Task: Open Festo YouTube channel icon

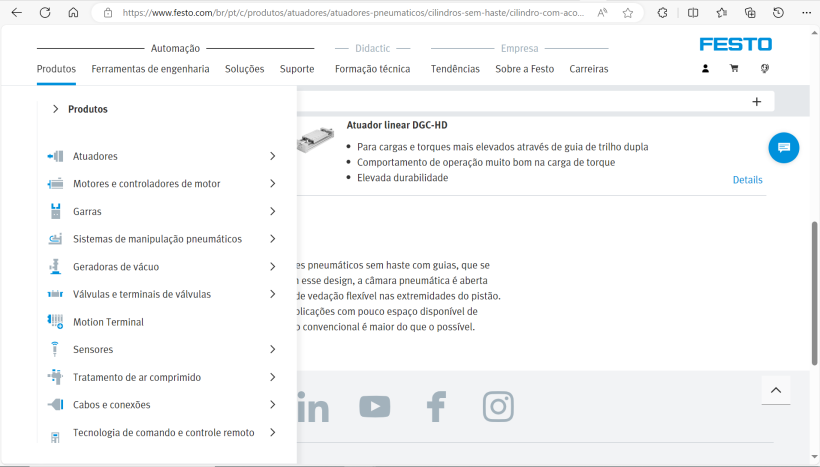Action: coord(374,406)
